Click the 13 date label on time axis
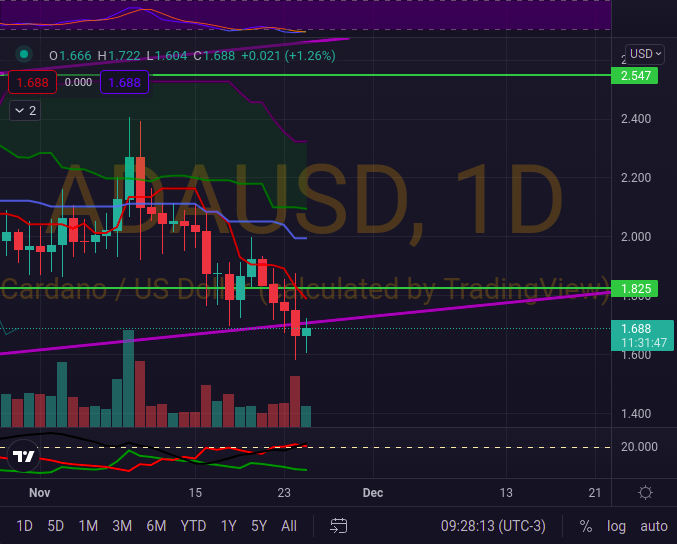This screenshot has height=544, width=677. [x=506, y=493]
